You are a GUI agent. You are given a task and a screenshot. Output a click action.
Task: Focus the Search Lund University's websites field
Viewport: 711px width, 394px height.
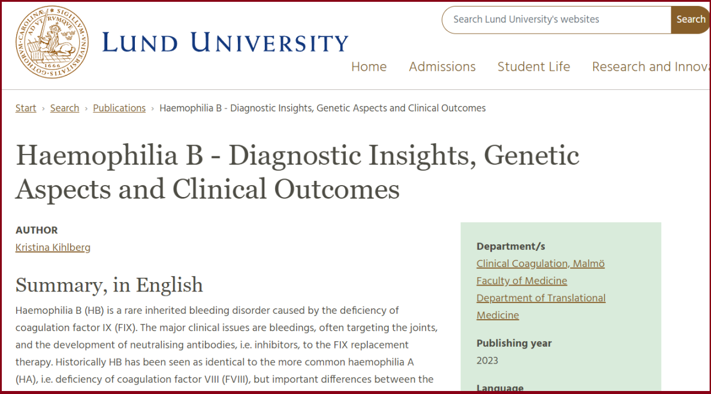click(556, 19)
